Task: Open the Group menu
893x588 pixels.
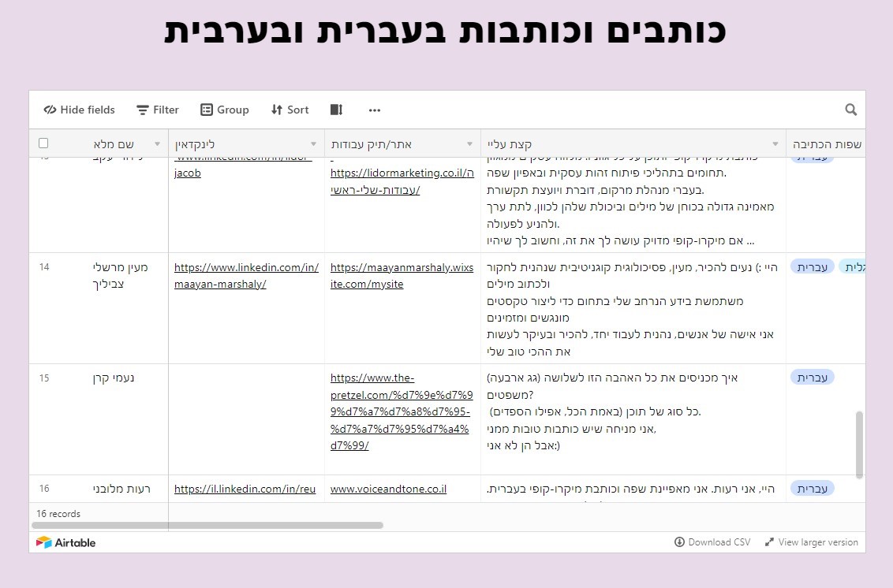Action: (224, 110)
